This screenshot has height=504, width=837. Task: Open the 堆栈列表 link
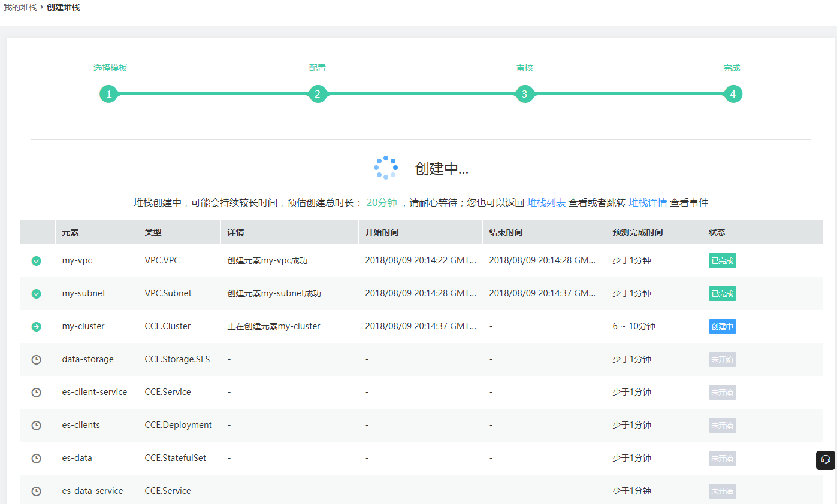[x=546, y=203]
